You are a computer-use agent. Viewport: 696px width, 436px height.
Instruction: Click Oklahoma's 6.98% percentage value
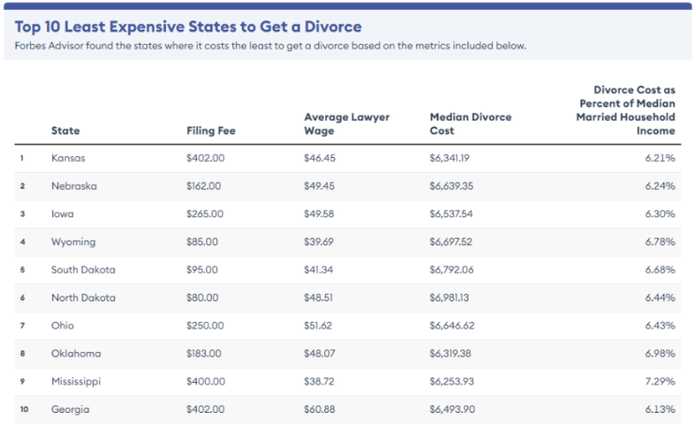click(x=660, y=354)
